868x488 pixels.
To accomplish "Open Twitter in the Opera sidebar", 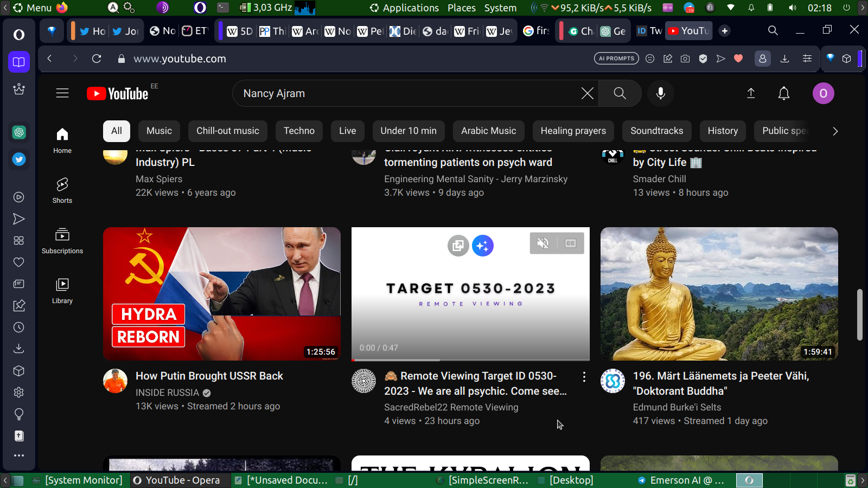I will [x=19, y=159].
